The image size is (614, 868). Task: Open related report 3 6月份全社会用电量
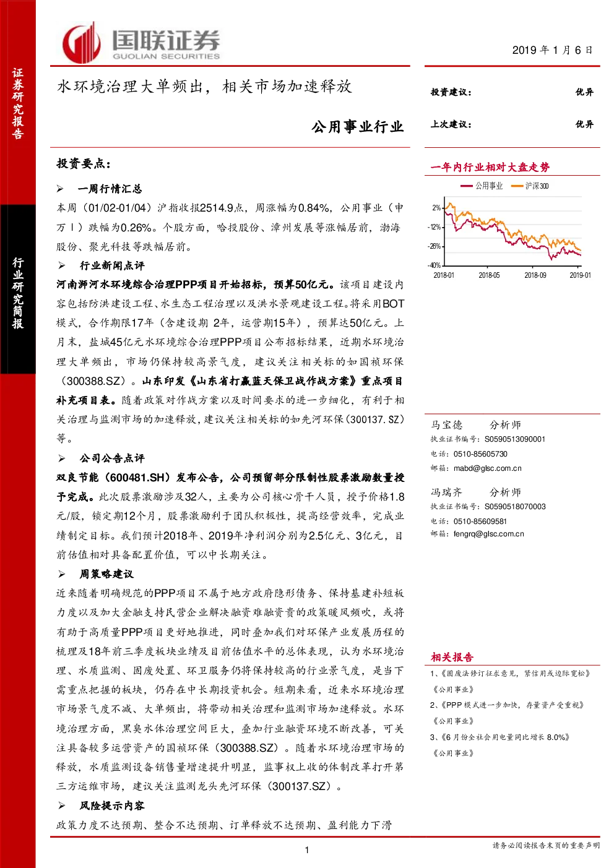tap(500, 737)
